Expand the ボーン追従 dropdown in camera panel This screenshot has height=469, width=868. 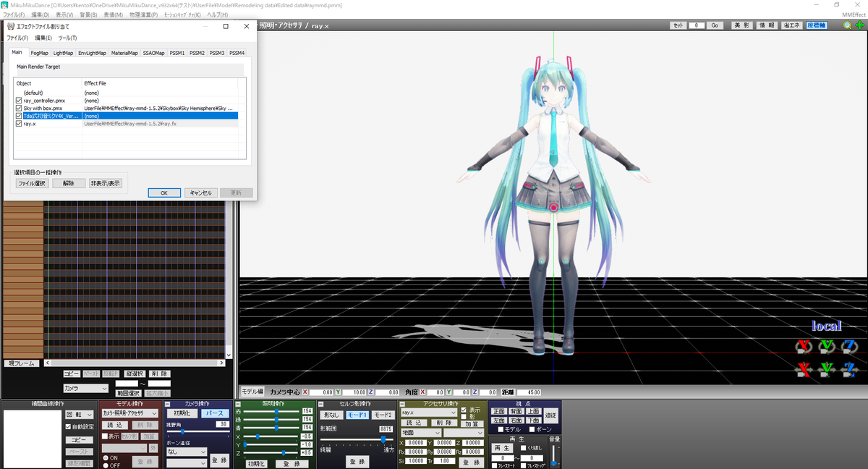pos(187,452)
